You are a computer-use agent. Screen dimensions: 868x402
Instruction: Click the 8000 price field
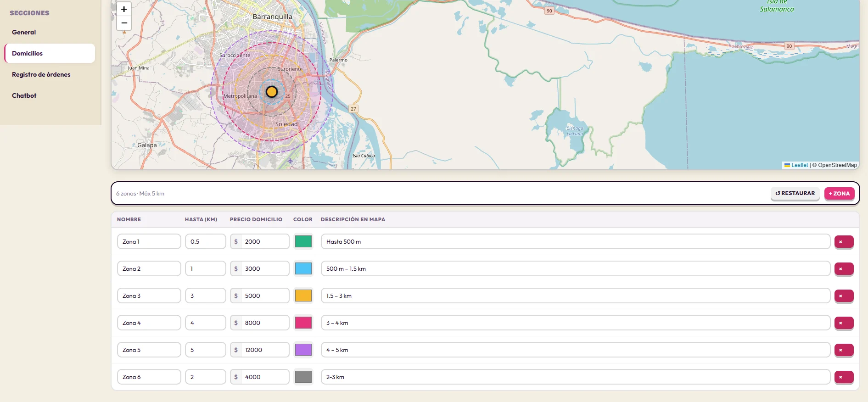pyautogui.click(x=265, y=323)
